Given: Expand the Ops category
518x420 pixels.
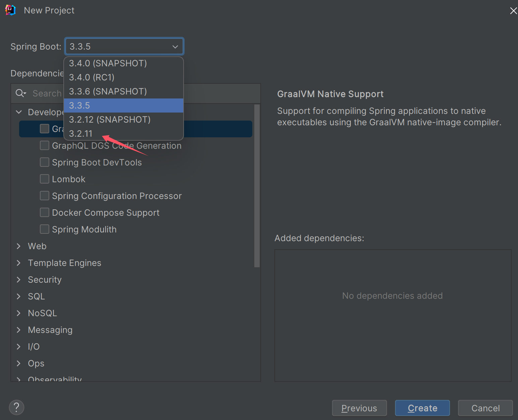Looking at the screenshot, I should (x=19, y=363).
